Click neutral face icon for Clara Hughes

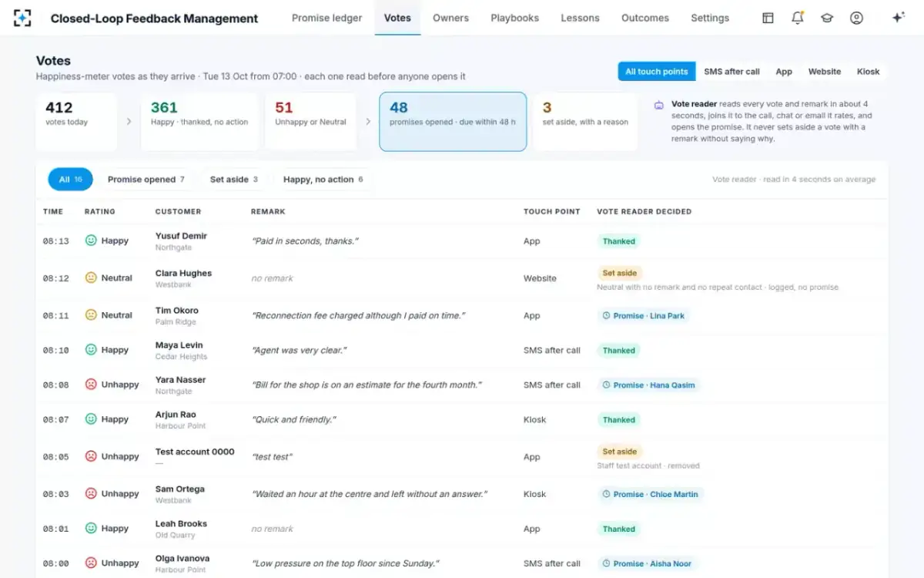pos(91,277)
